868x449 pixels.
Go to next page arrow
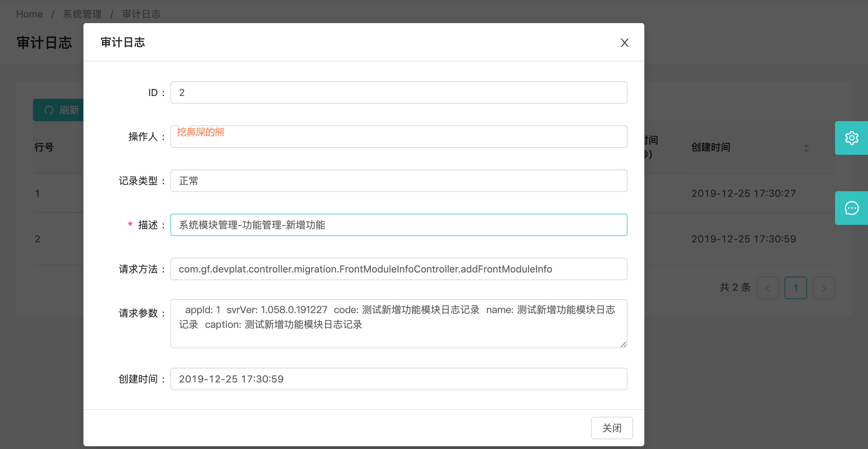[823, 288]
